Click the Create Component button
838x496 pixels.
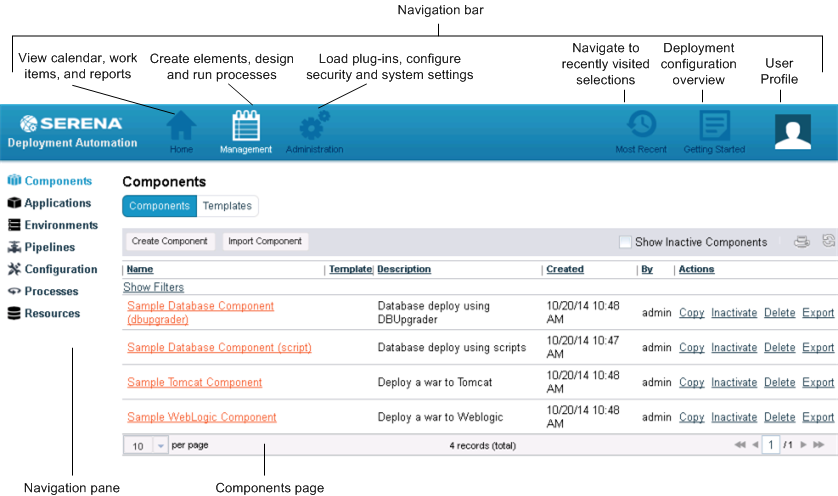click(170, 241)
